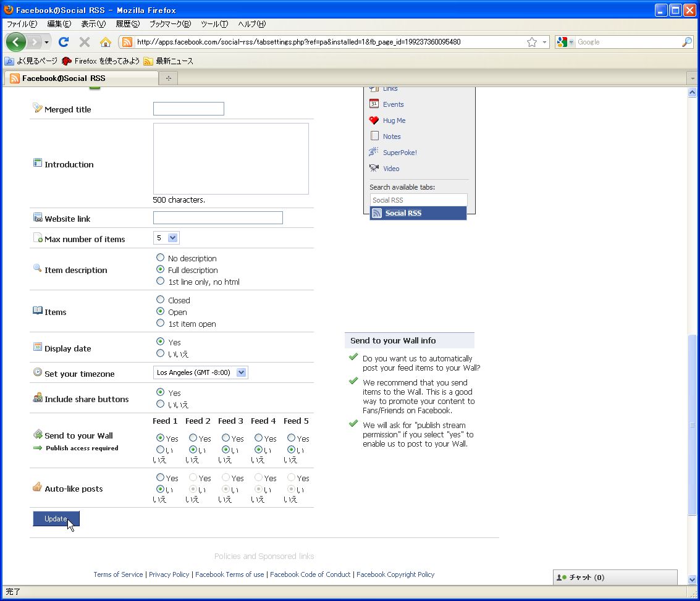Screen dimensions: 700x601
Task: Open the チャット (0) chat bar
Action: click(x=615, y=578)
